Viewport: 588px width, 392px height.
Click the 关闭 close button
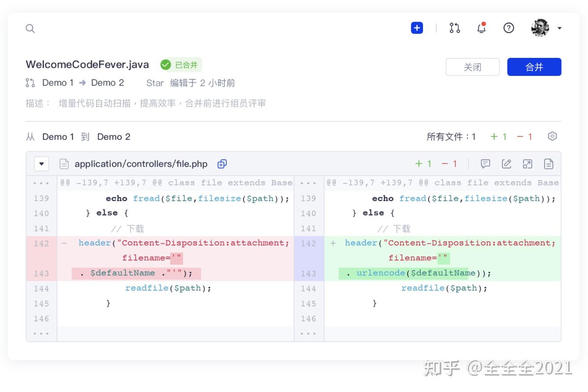473,67
